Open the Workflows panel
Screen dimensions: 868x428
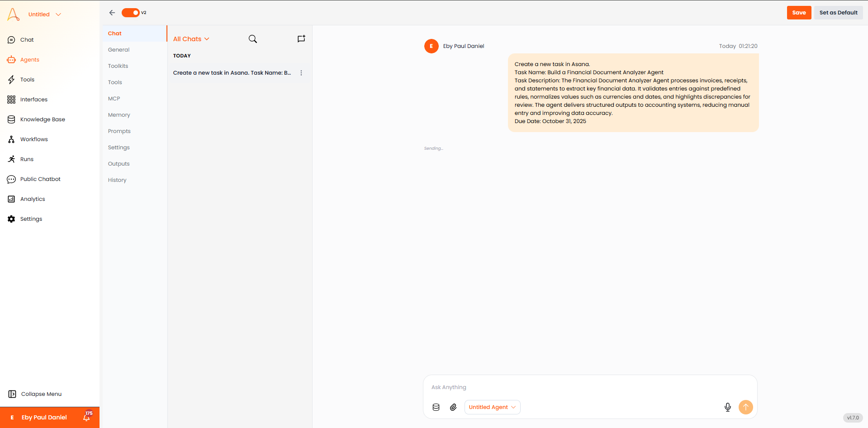point(34,139)
